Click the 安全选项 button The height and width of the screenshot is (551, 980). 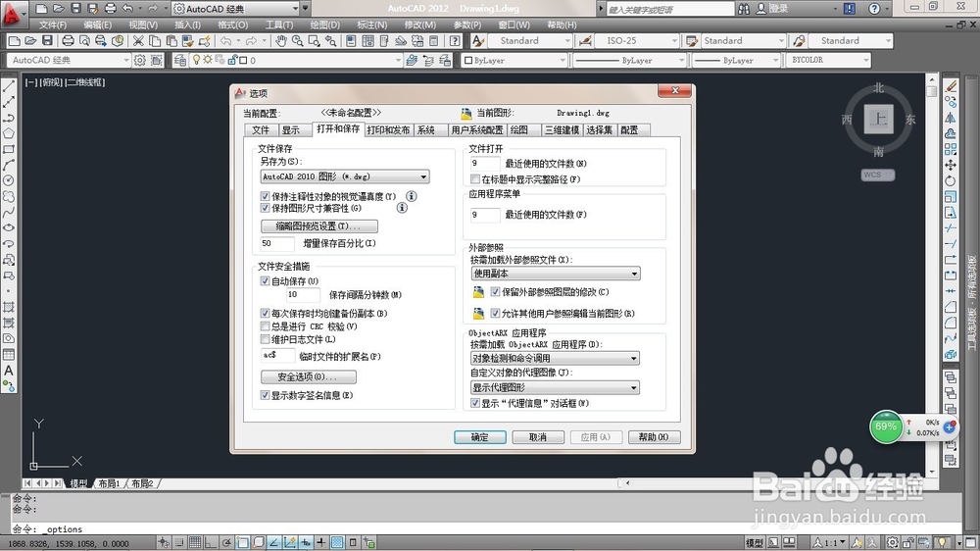308,376
